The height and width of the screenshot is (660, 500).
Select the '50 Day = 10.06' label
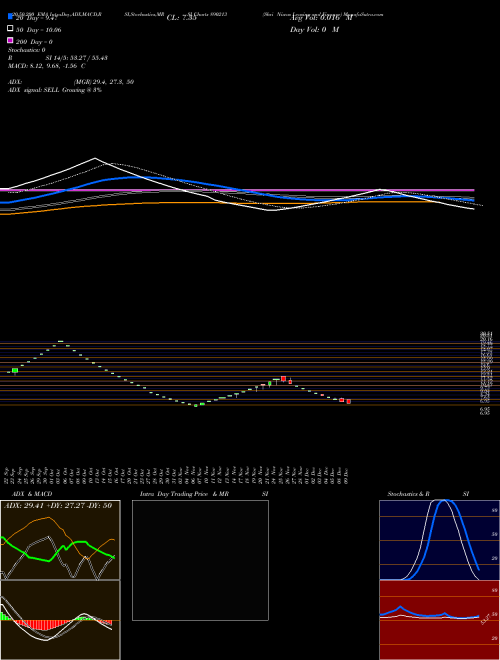point(38,30)
